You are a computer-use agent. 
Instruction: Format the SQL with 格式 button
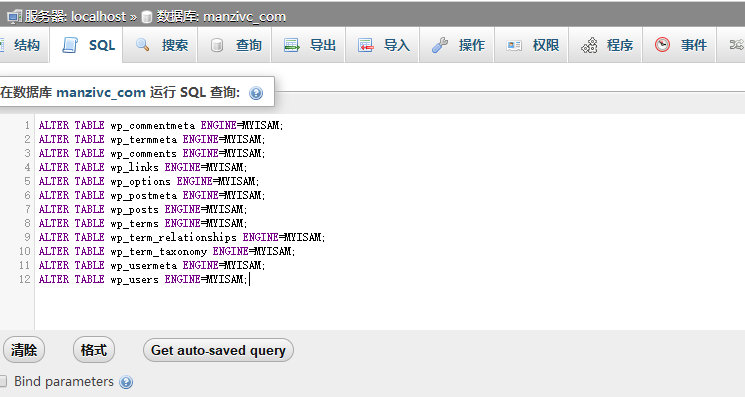coord(94,350)
